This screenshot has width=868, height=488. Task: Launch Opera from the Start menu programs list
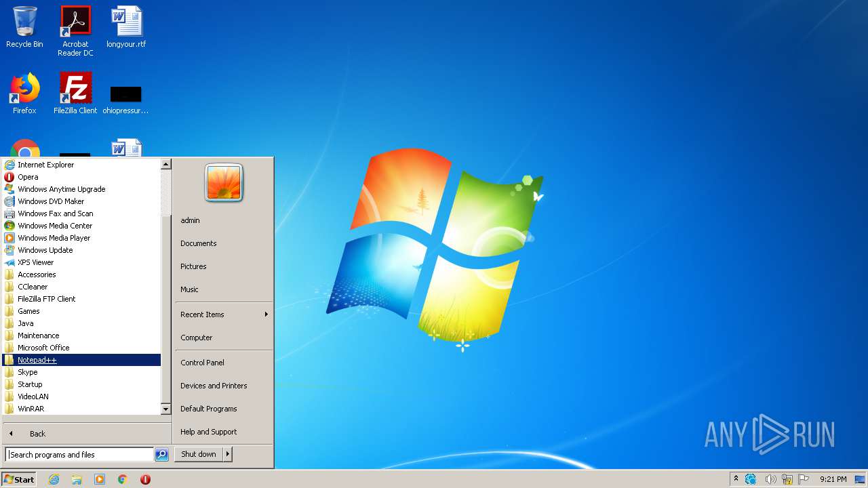coord(81,177)
